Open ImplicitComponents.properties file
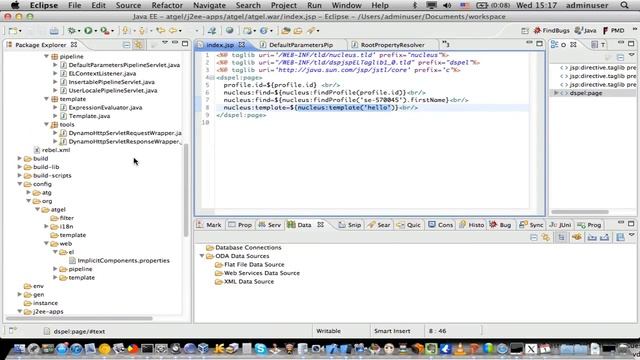The height and width of the screenshot is (360, 640). 123,260
